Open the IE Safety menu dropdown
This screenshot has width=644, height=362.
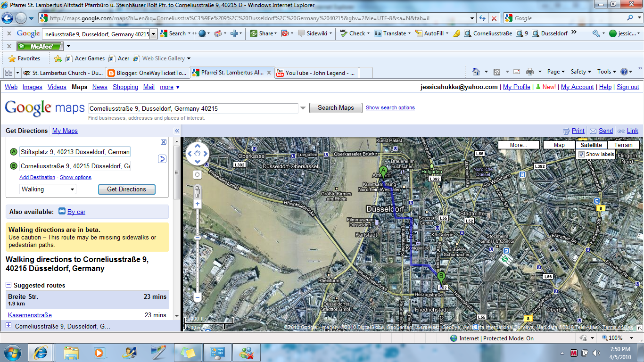point(581,72)
